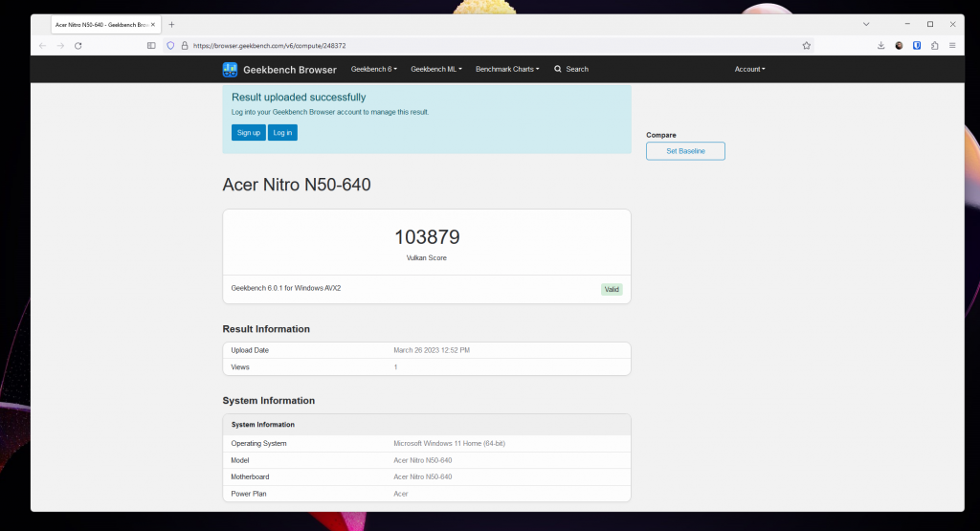Open the browser hamburger menu
This screenshot has height=531, width=980.
pos(952,46)
